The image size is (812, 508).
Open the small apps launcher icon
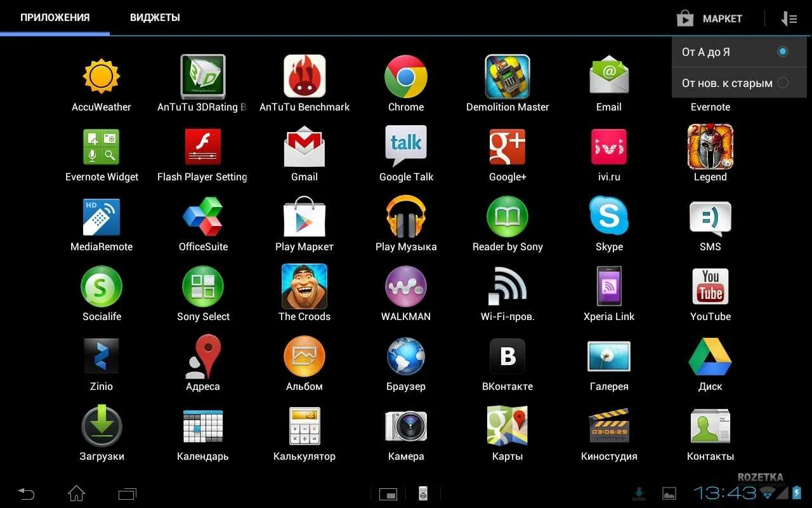click(388, 493)
